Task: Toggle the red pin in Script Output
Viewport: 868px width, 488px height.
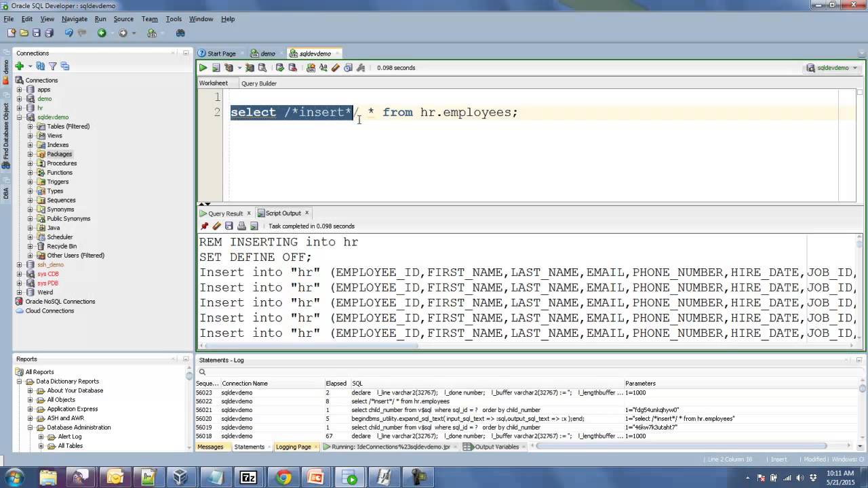Action: pyautogui.click(x=204, y=226)
